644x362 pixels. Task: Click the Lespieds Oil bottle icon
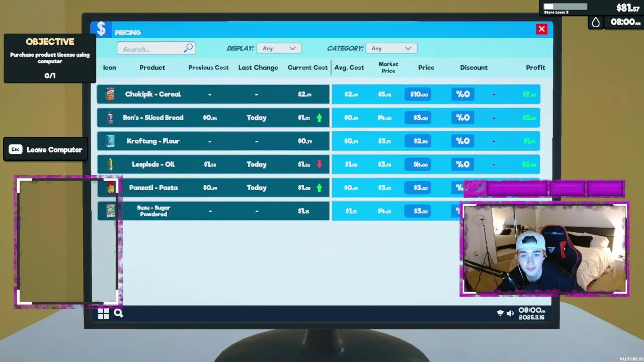pyautogui.click(x=110, y=164)
